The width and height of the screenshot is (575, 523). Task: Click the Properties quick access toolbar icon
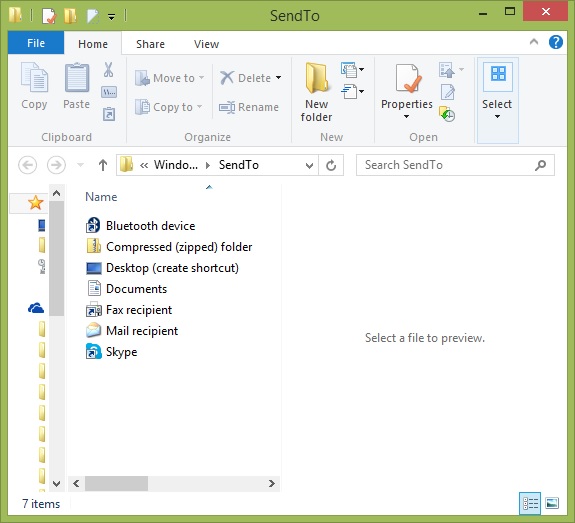(49, 16)
